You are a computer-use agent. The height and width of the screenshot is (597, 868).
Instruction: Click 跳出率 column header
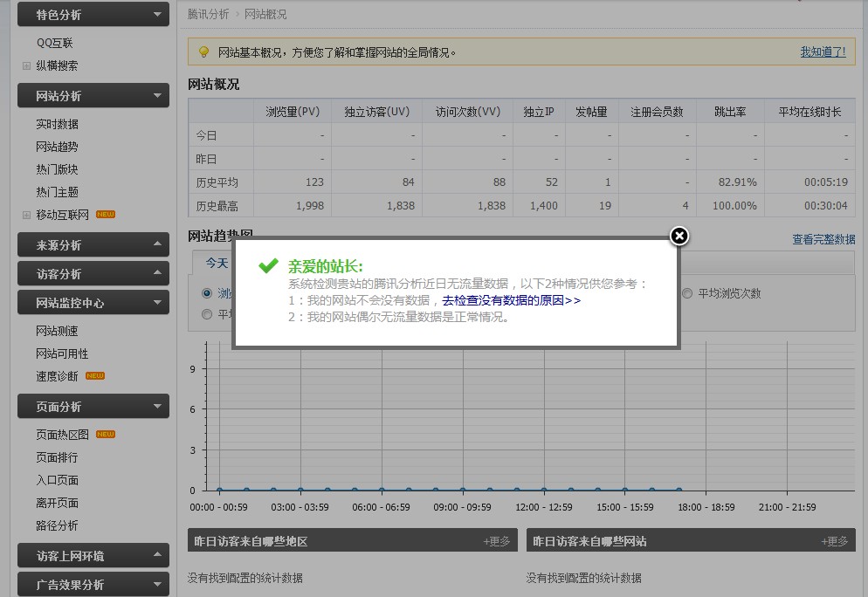point(730,112)
